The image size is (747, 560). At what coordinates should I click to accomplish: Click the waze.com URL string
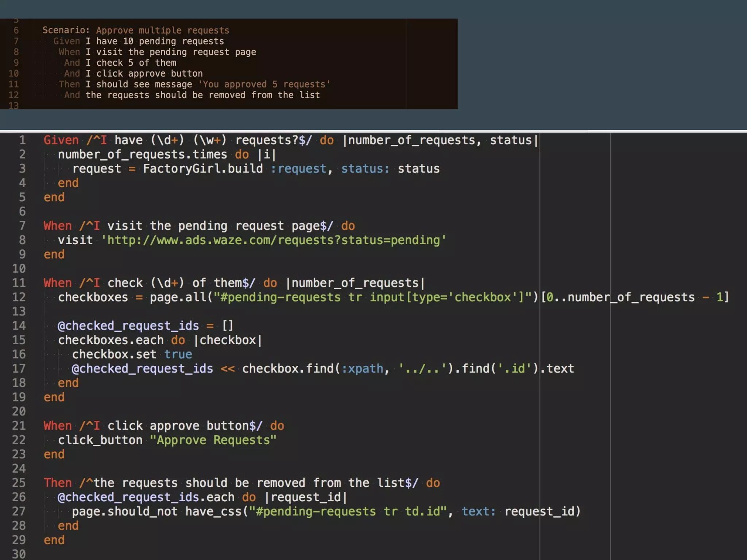[273, 240]
